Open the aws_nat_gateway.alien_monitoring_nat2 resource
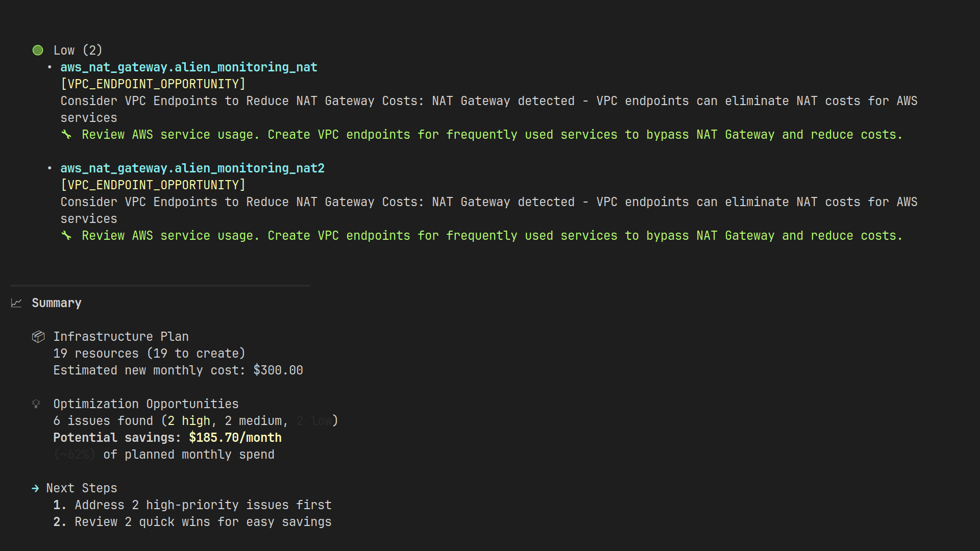 click(192, 168)
